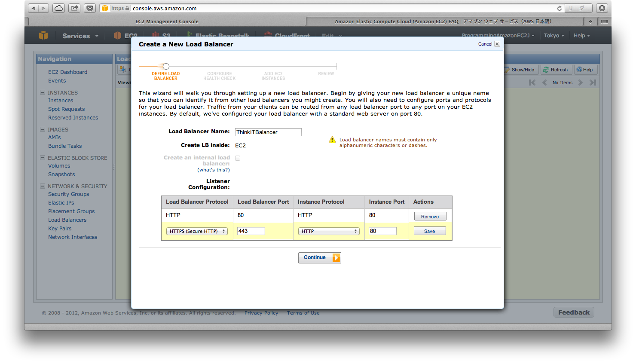Click the "what's this?" link
The width and height of the screenshot is (636, 364).
coord(214,170)
